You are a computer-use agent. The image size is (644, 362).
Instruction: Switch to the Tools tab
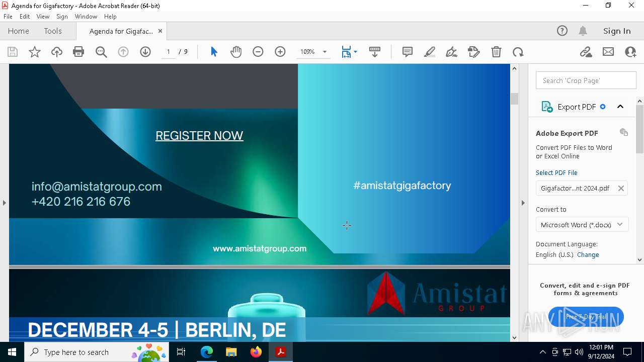[53, 31]
